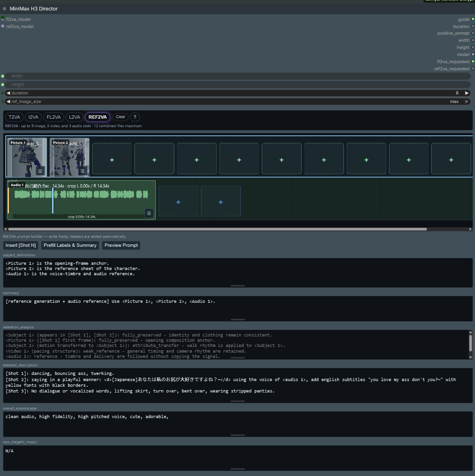
Task: Open the ? help button
Action: (135, 117)
